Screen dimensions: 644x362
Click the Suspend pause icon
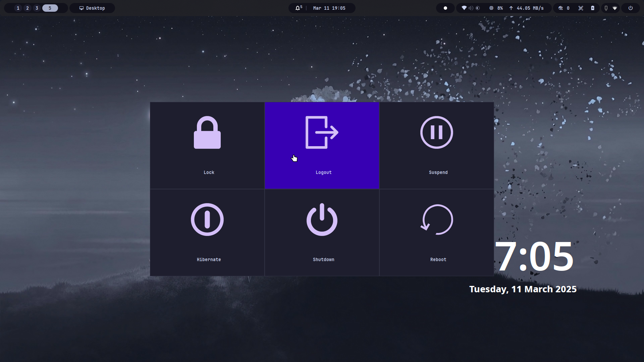436,132
